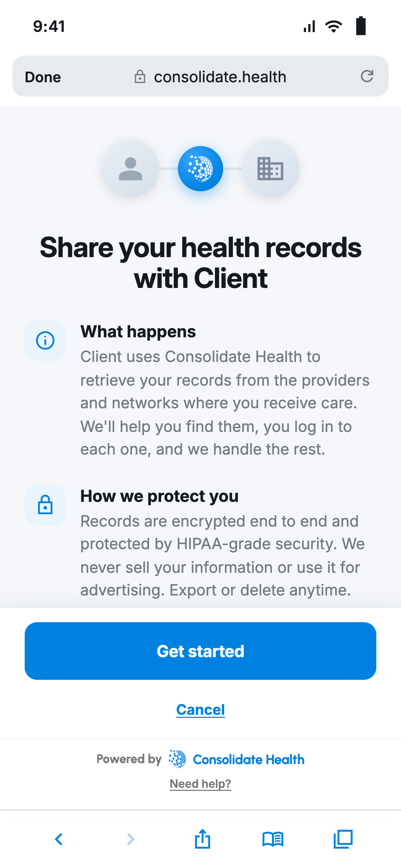This screenshot has height=868, width=401.
Task: Click the info icon beside What happens
Action: pos(45,340)
